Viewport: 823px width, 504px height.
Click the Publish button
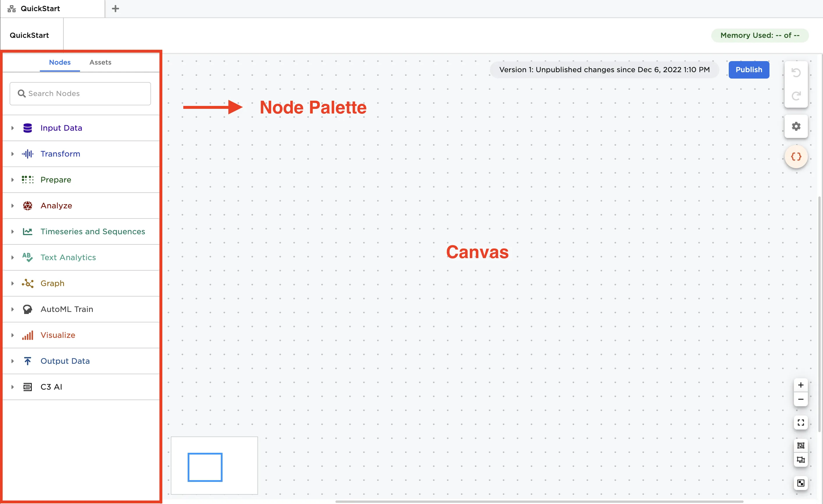[x=749, y=70]
